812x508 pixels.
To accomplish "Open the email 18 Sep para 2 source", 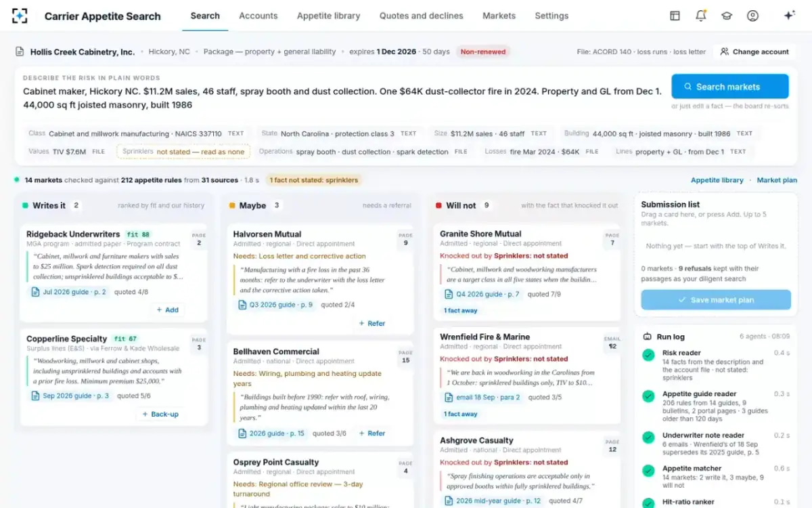I will pyautogui.click(x=483, y=398).
